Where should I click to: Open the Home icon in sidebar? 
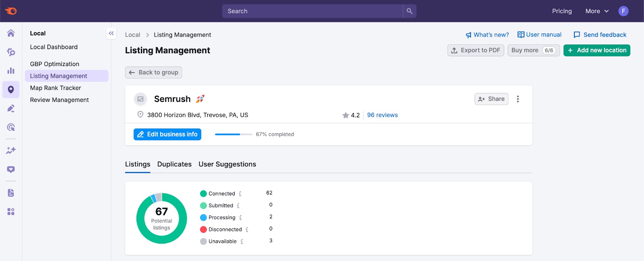[11, 33]
